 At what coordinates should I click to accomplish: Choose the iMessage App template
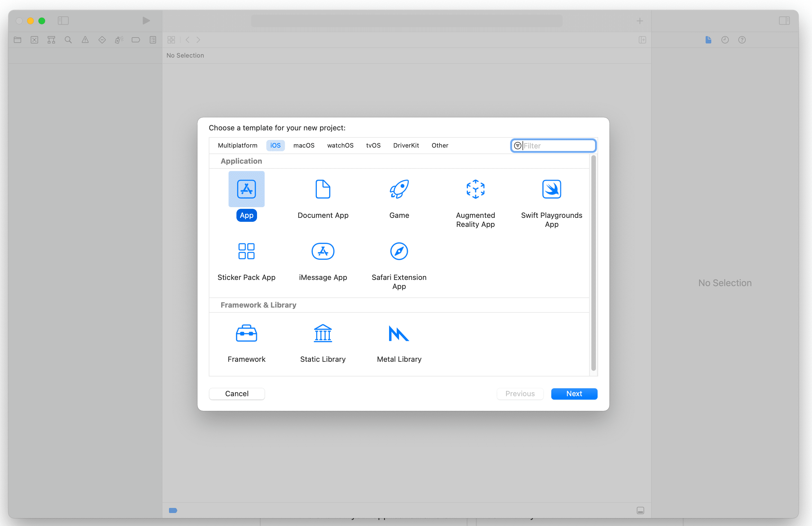coord(322,251)
